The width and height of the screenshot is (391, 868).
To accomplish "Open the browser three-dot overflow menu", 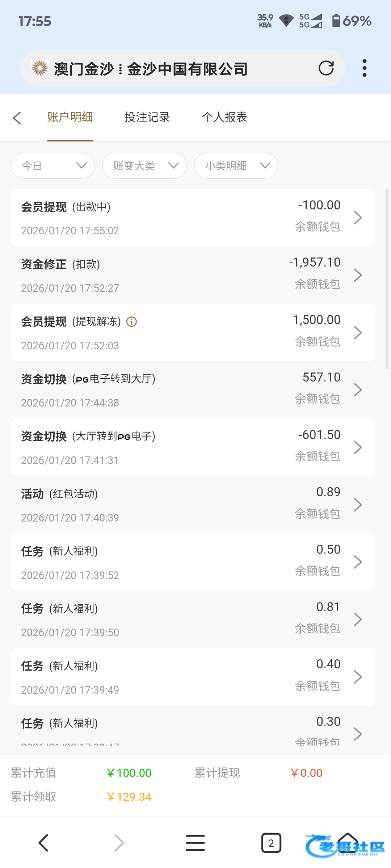I will tap(364, 68).
